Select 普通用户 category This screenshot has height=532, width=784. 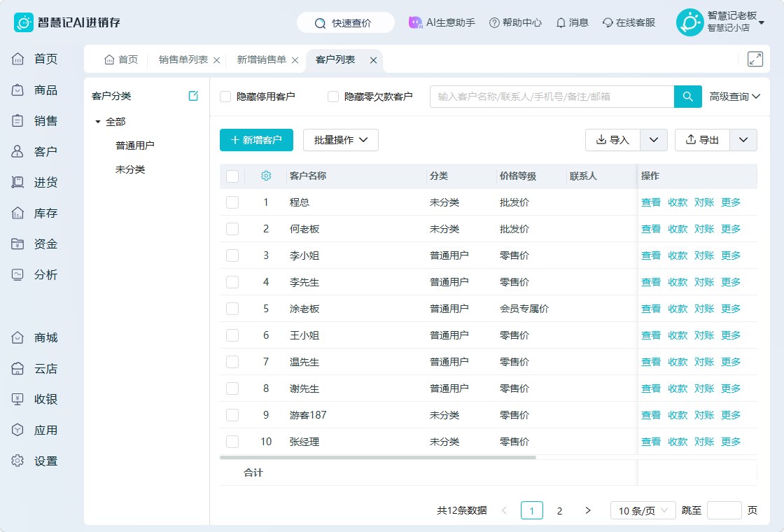[x=135, y=146]
